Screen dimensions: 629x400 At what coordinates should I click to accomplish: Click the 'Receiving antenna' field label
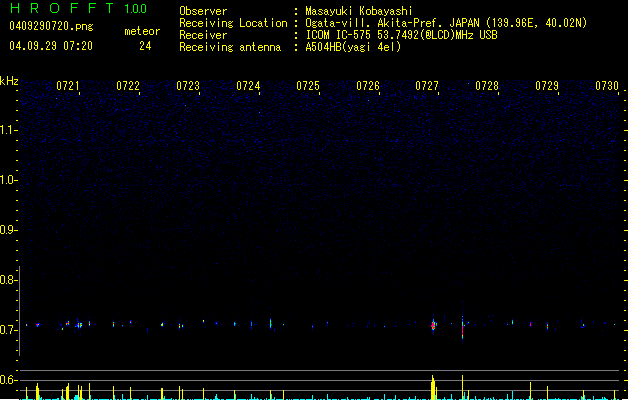[x=230, y=47]
